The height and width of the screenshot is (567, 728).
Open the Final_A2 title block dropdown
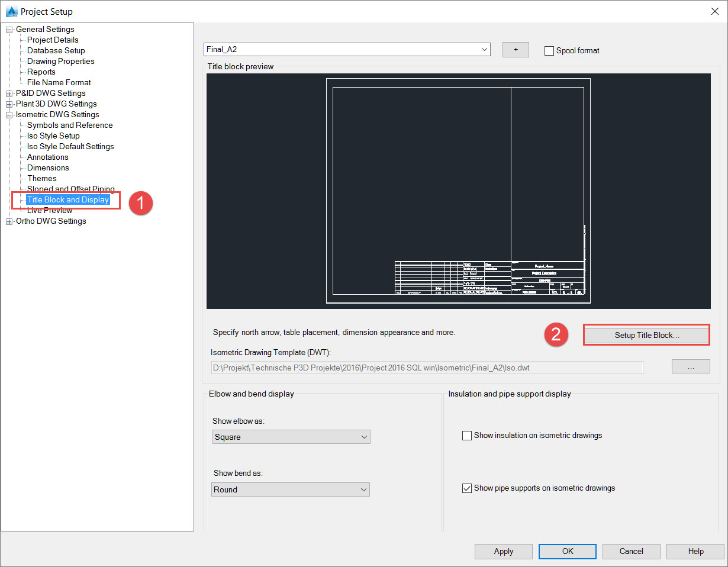484,49
